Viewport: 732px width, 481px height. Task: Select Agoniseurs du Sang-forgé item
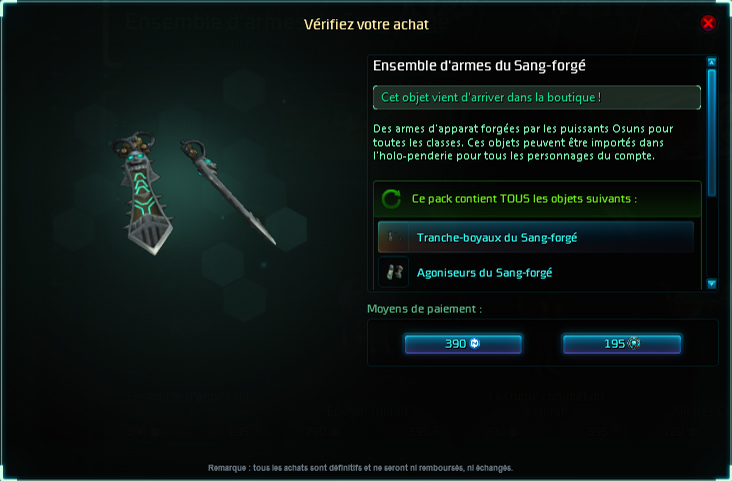[x=536, y=272]
